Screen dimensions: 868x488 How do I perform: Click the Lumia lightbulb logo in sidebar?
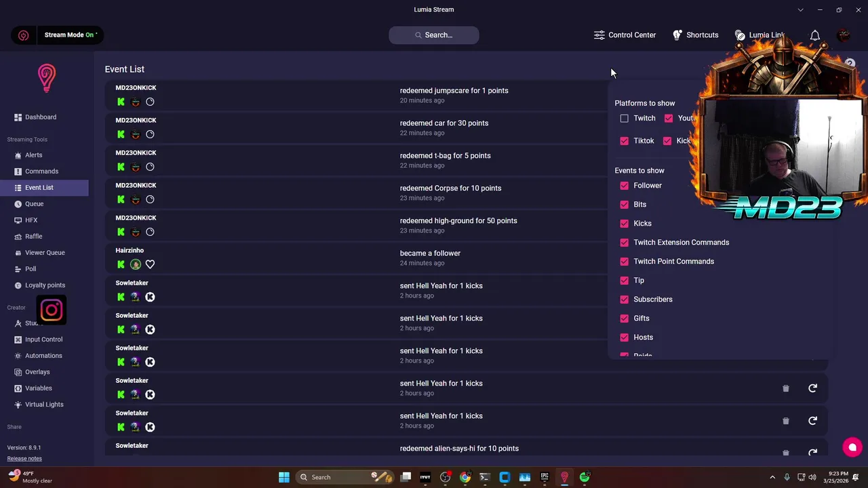tap(46, 78)
